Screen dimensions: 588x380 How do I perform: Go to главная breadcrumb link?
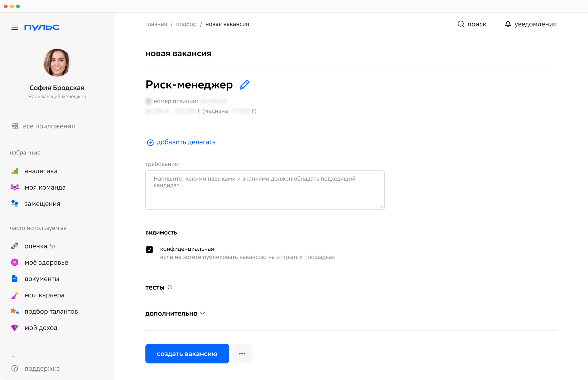point(156,24)
